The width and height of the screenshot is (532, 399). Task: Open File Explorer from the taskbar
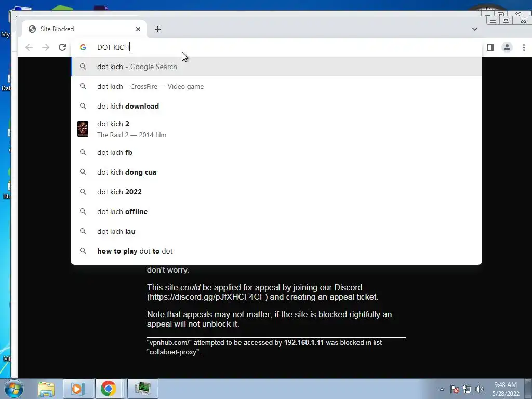(x=46, y=389)
